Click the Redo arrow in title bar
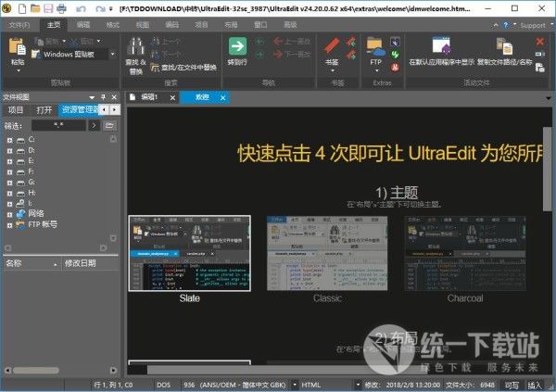 click(100, 8)
